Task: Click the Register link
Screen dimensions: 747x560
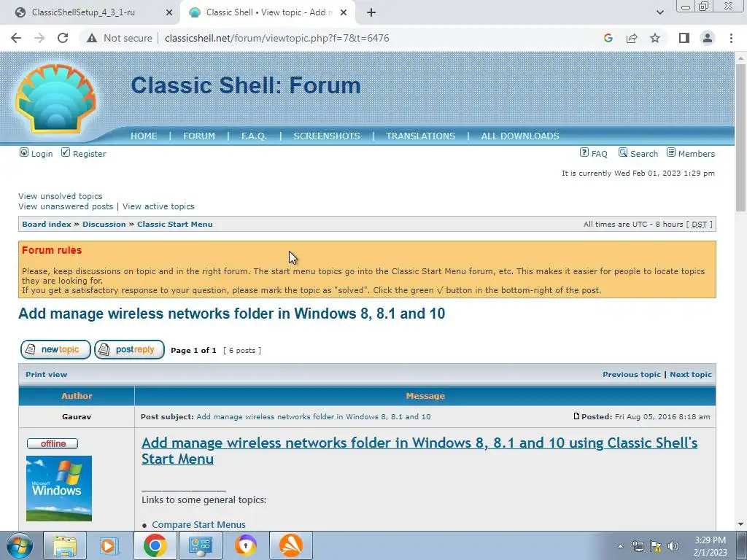Action: 90,154
